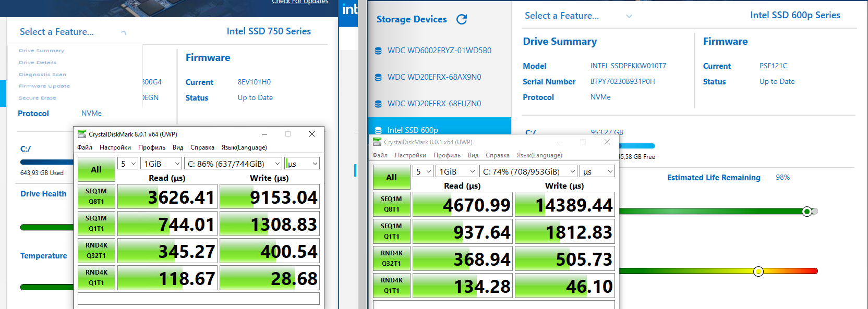Click the write result 9153.04

tap(270, 196)
